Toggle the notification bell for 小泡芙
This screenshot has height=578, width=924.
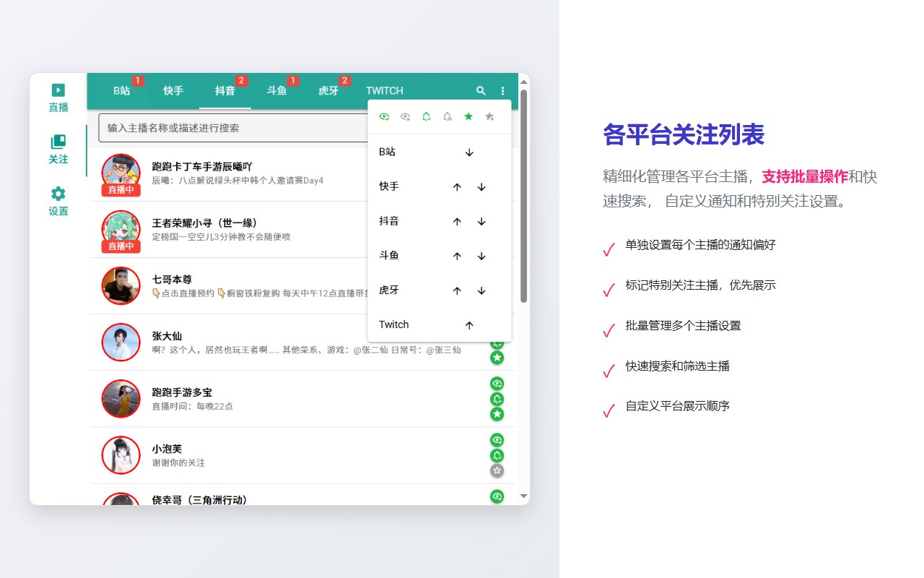(497, 455)
